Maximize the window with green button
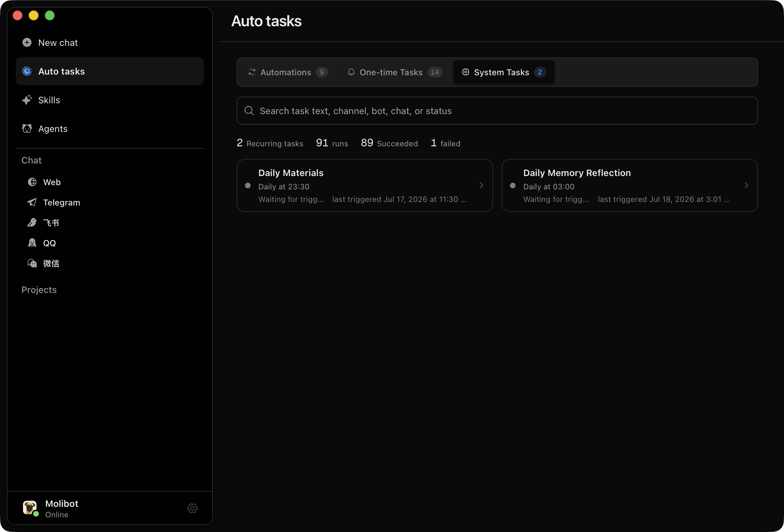The image size is (784, 532). (x=50, y=15)
